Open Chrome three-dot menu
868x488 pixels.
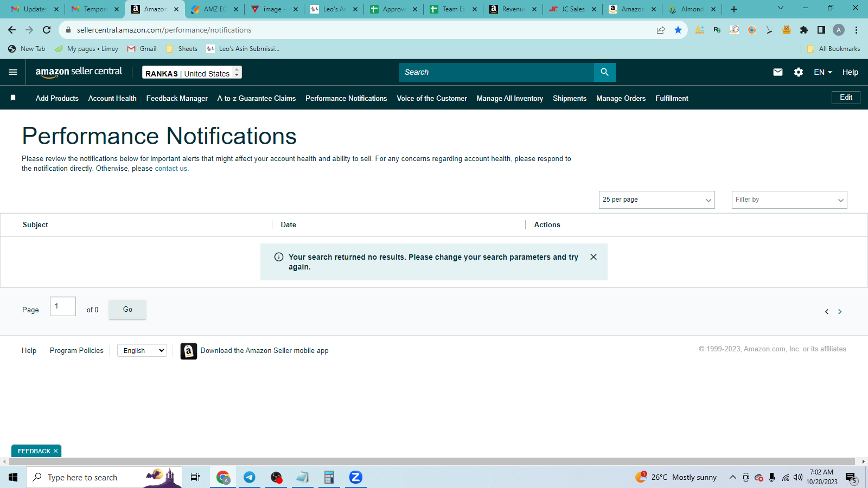pyautogui.click(x=856, y=30)
